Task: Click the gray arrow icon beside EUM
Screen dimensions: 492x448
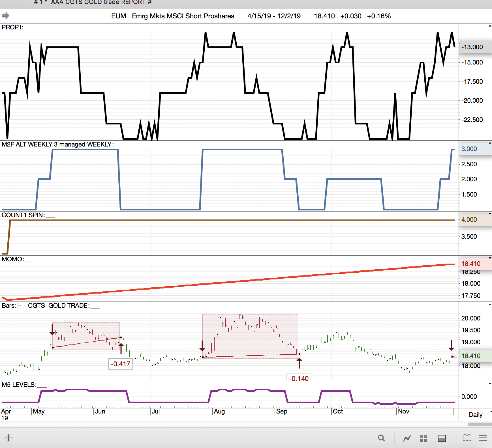Action: (5, 16)
